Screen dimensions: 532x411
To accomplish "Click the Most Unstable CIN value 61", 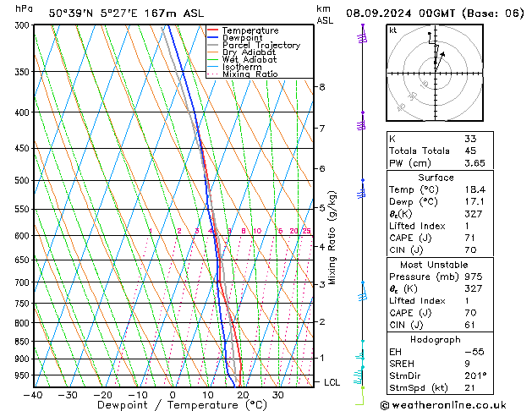I will pyautogui.click(x=469, y=325).
